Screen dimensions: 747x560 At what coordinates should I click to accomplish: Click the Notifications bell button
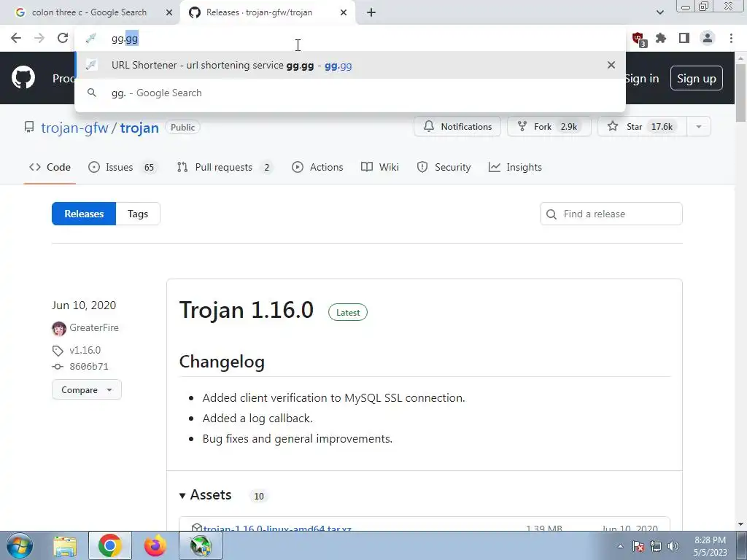click(x=457, y=127)
